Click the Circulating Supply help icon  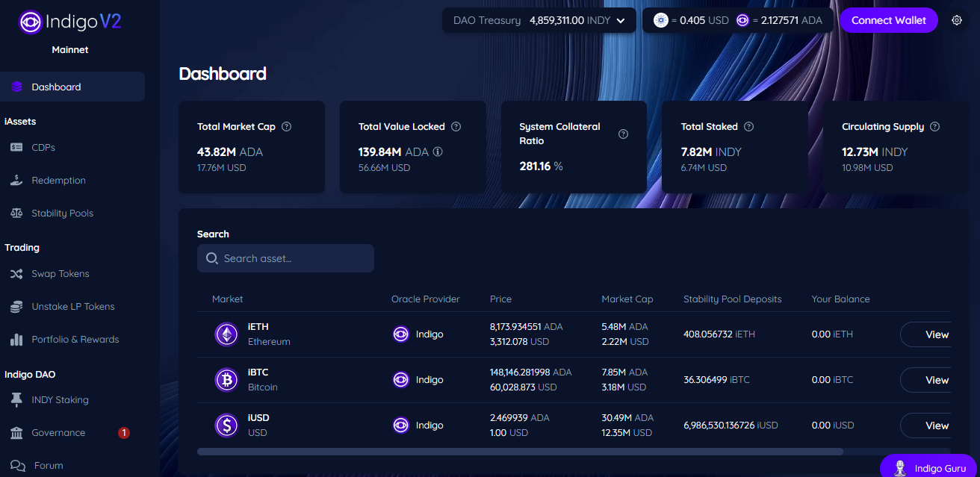pos(934,127)
